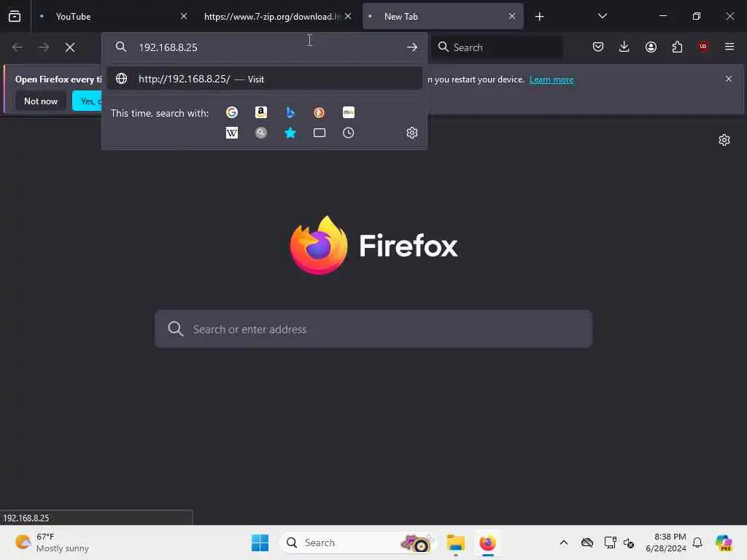Open the uBlock Origin extension
The height and width of the screenshot is (560, 747).
click(x=703, y=47)
